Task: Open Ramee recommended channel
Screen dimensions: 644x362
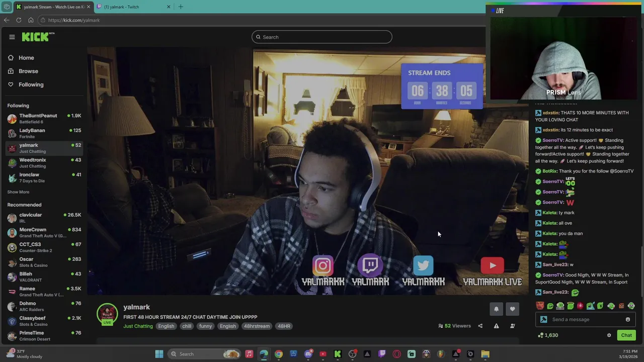Action: coord(44,292)
